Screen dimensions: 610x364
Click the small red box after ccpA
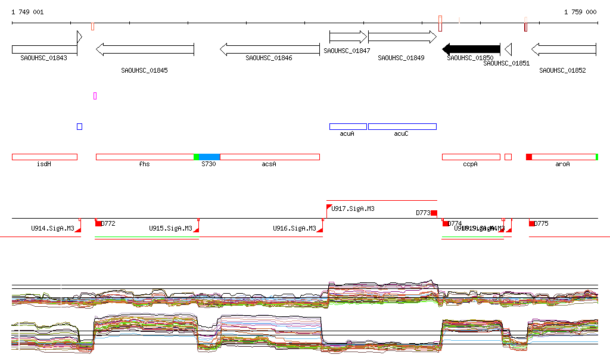pyautogui.click(x=508, y=157)
